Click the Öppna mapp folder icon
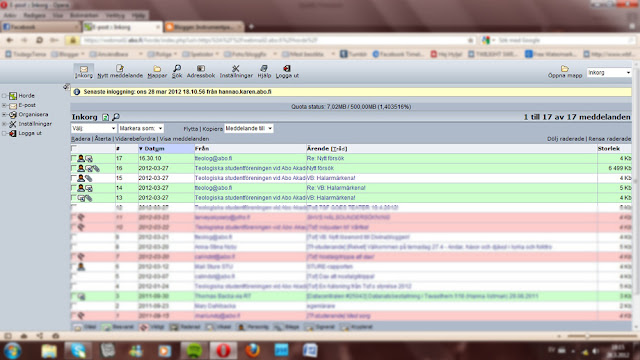The image size is (640, 360). (564, 69)
